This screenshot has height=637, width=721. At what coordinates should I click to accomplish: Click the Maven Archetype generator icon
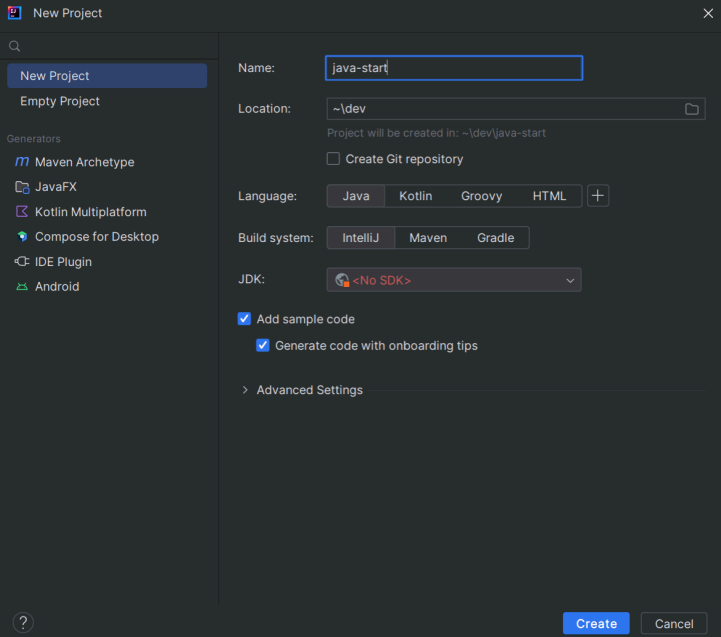(x=22, y=161)
